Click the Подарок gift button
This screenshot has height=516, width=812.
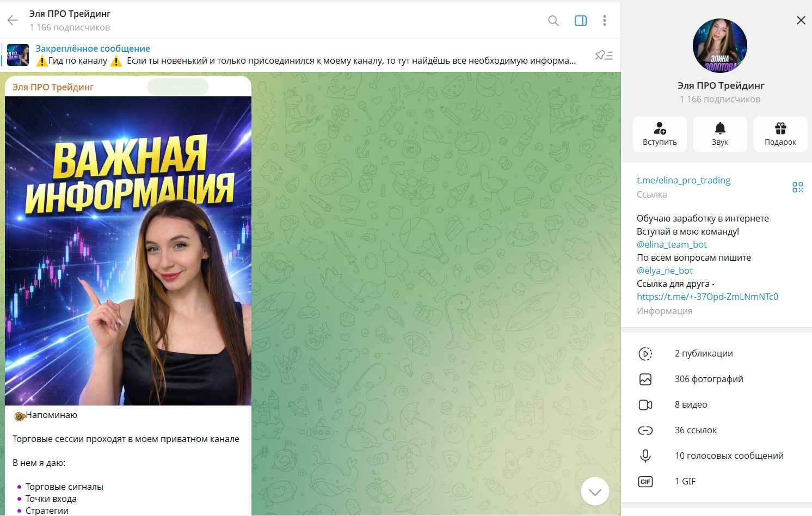[780, 134]
